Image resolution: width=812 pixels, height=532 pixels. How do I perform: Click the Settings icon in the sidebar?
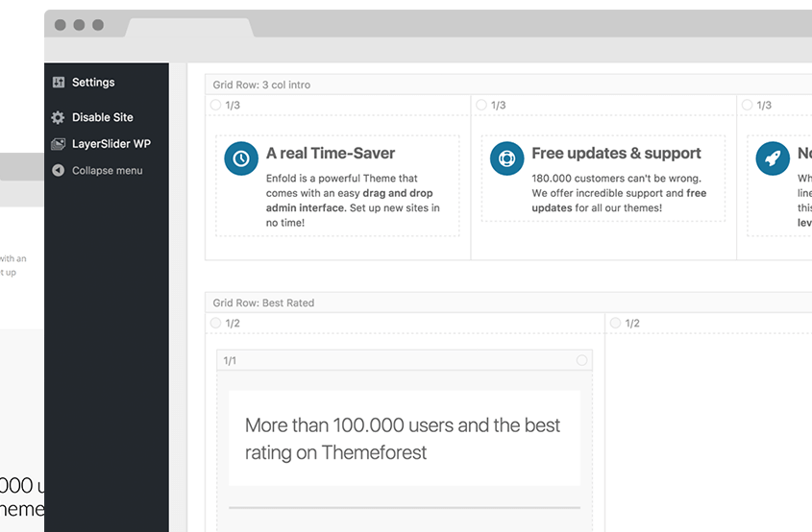pos(59,83)
